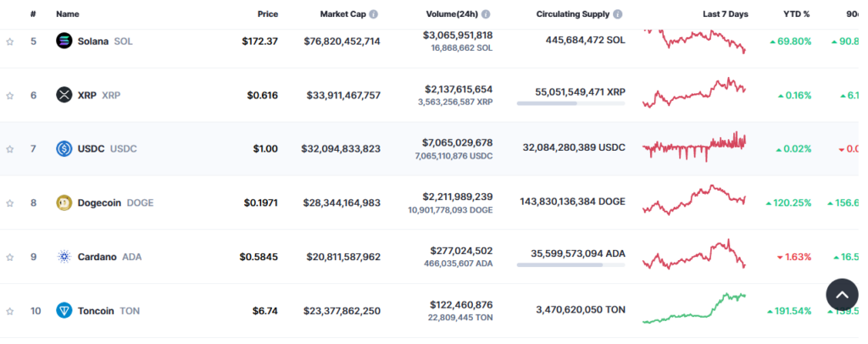Click Solana market cap $76,820,452,714
Screen dimensions: 868x344
pyautogui.click(x=342, y=42)
